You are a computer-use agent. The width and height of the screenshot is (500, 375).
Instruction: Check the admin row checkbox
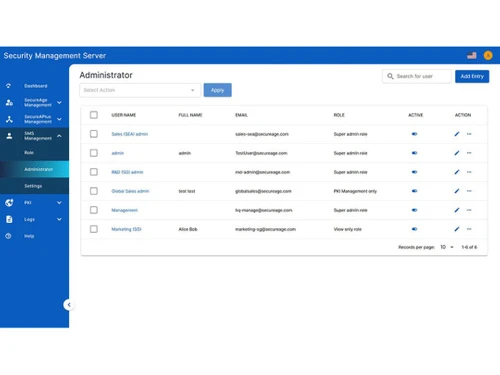(x=94, y=153)
